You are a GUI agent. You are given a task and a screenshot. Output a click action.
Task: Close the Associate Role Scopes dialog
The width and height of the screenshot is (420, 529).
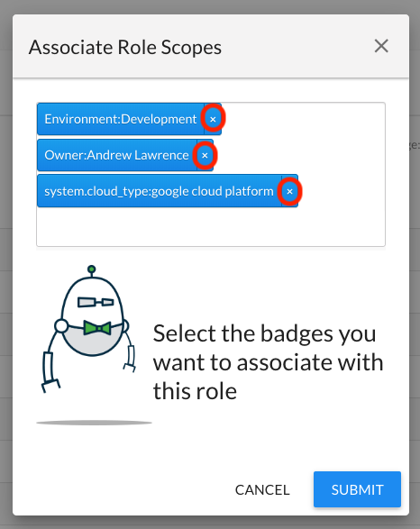(x=381, y=46)
